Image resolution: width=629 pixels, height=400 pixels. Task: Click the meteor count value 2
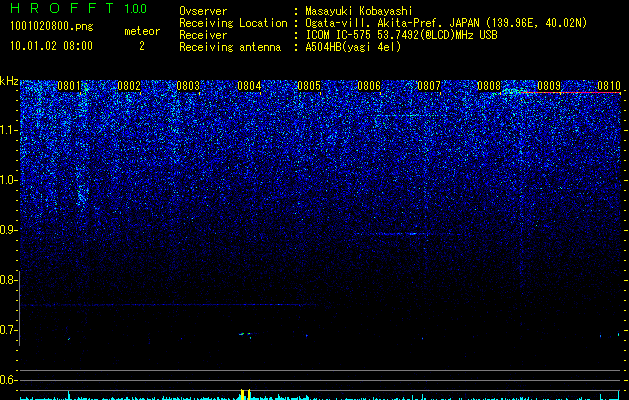tap(142, 46)
